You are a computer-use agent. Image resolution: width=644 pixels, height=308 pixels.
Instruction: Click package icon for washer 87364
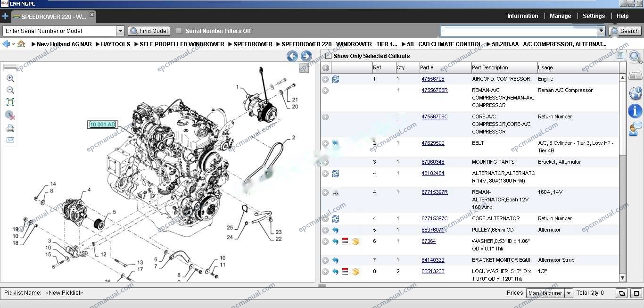pyautogui.click(x=355, y=241)
